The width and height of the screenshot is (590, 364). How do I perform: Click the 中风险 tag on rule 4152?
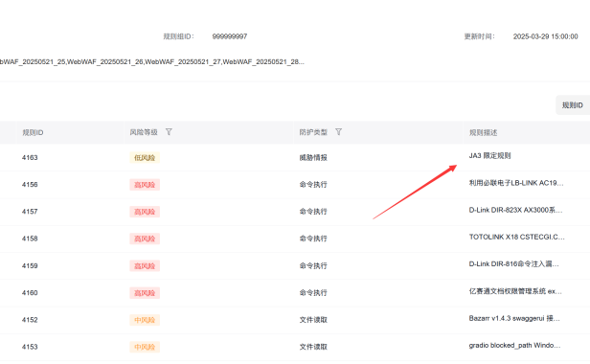click(145, 320)
